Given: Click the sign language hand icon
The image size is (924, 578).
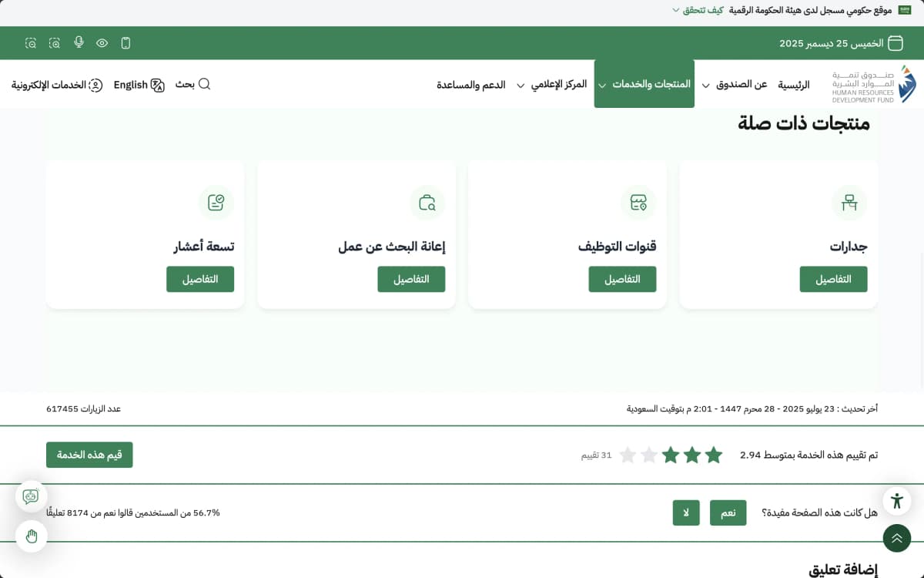Looking at the screenshot, I should point(31,536).
